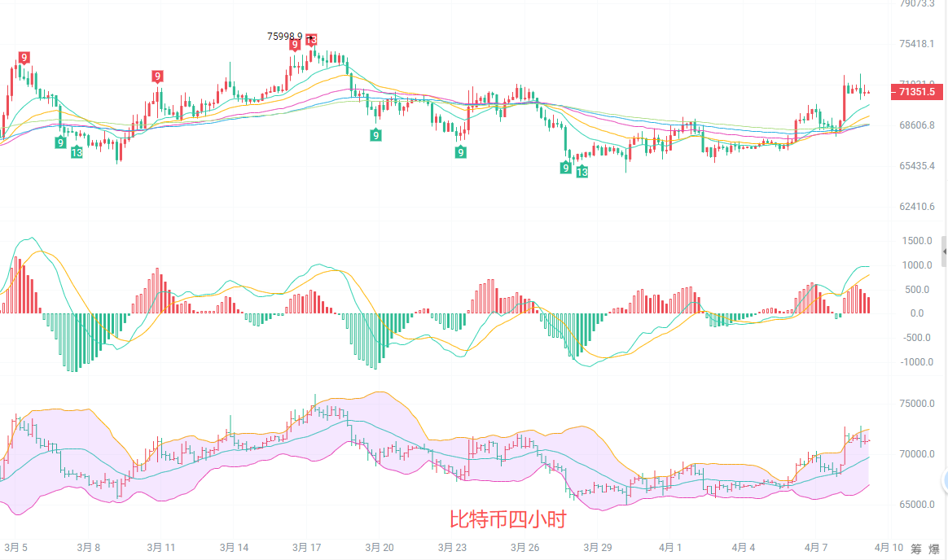This screenshot has width=948, height=560.
Task: Click the 71351.5 current price tag
Action: click(918, 94)
